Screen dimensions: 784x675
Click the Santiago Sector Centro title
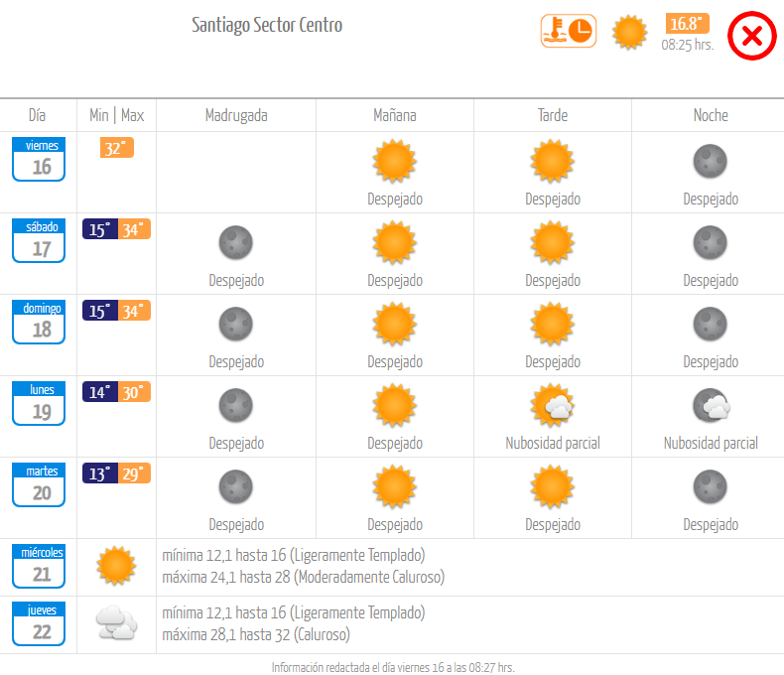coord(267,25)
